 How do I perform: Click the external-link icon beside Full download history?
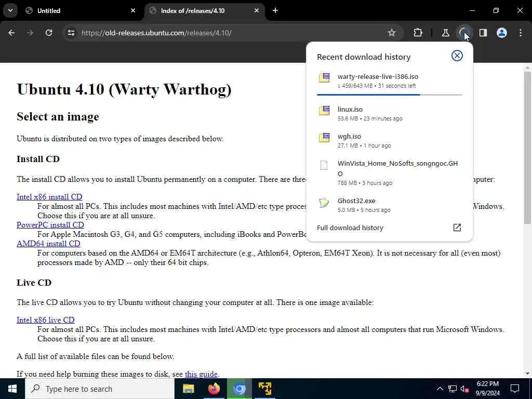point(457,228)
